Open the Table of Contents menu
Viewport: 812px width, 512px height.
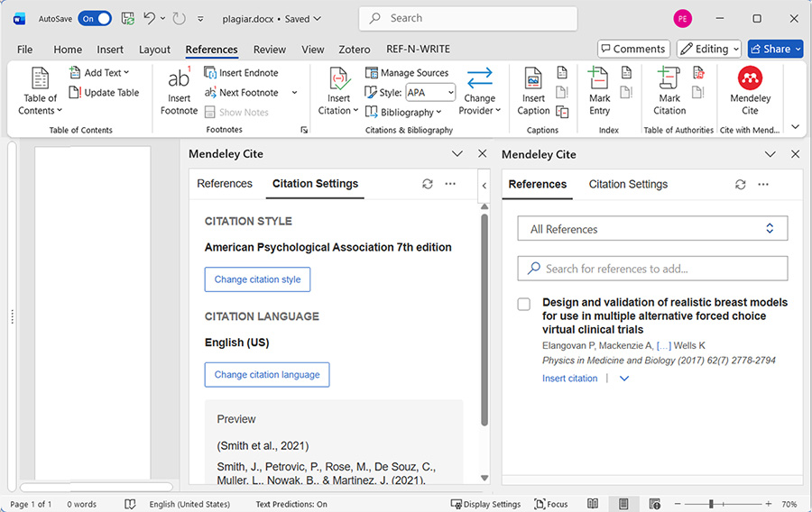(40, 92)
